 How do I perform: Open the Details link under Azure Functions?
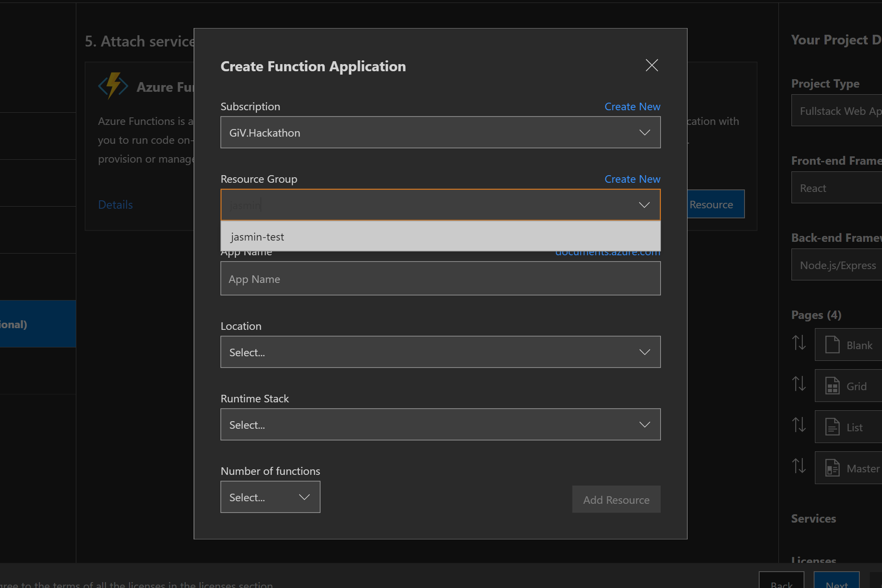115,204
